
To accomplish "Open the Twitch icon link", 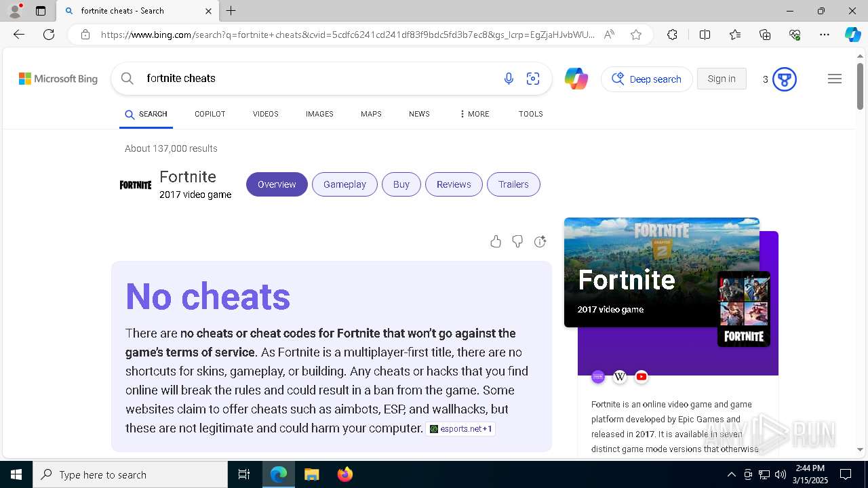I will 598,377.
